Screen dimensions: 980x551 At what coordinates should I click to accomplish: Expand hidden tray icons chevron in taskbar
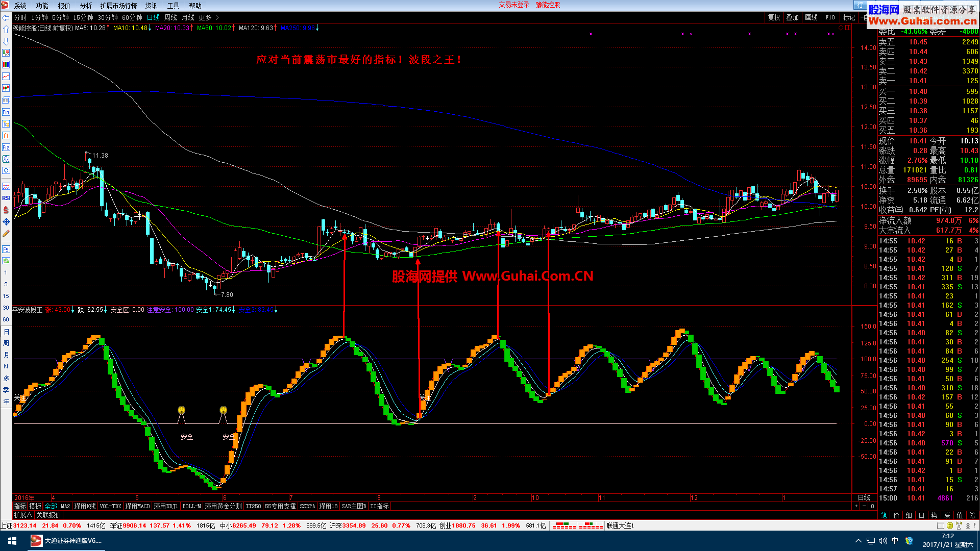[x=859, y=541]
